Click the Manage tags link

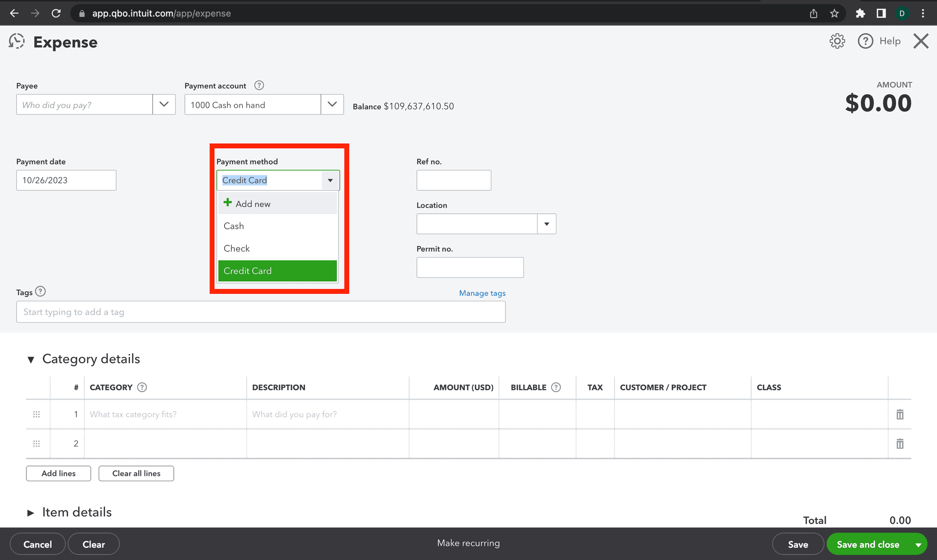[x=482, y=293]
